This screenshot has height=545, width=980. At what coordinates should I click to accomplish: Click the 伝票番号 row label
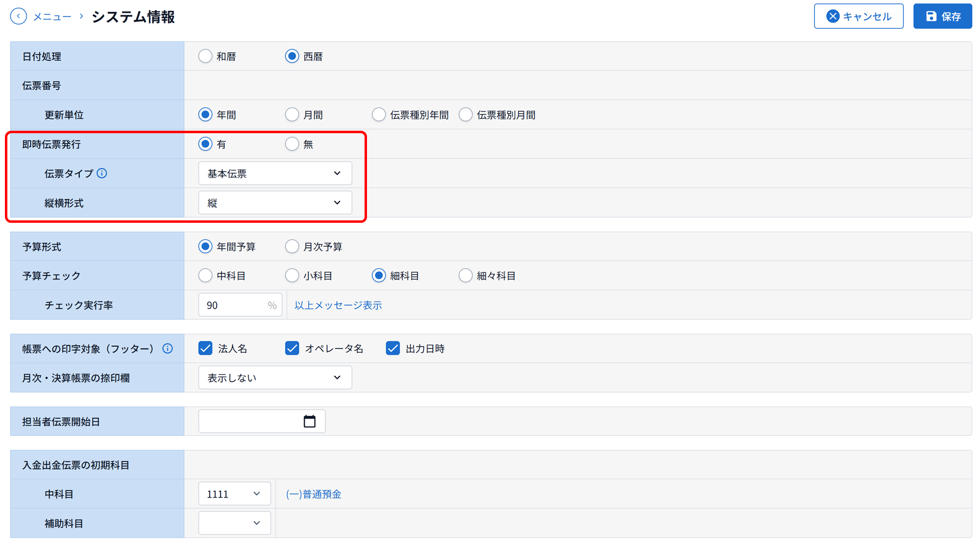click(x=42, y=86)
